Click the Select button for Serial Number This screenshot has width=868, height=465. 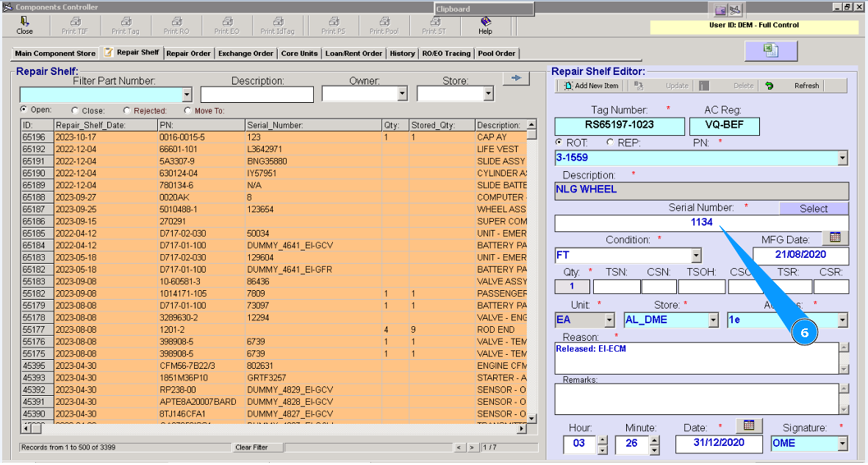(x=814, y=209)
